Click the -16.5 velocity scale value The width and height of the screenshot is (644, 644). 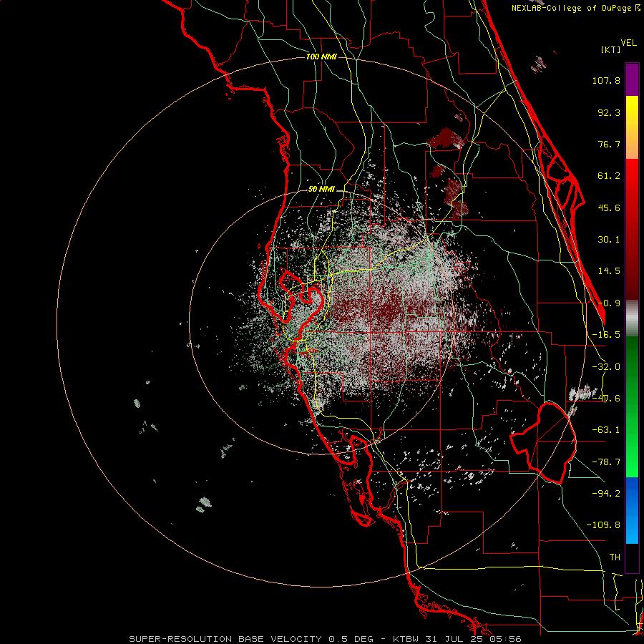click(x=606, y=335)
